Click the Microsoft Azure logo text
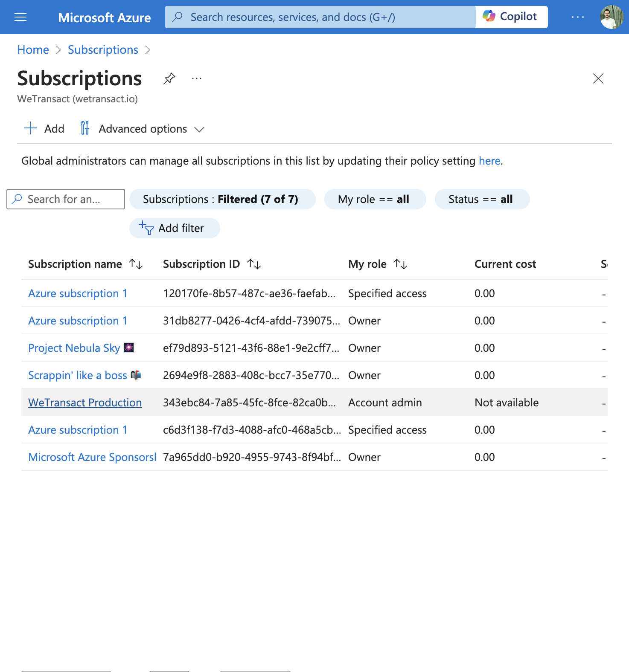Image resolution: width=629 pixels, height=672 pixels. (105, 17)
